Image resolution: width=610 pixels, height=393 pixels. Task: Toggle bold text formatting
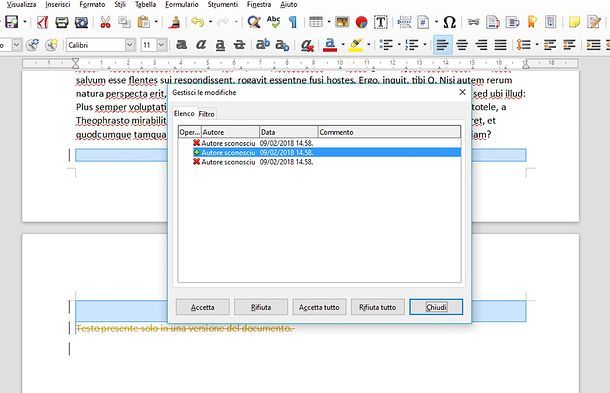click(x=181, y=45)
